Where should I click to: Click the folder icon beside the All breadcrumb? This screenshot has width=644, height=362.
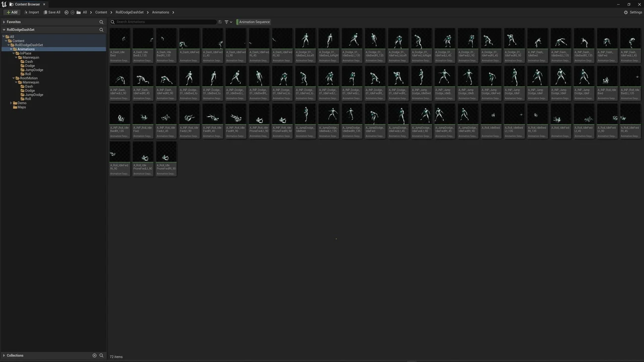coord(78,12)
